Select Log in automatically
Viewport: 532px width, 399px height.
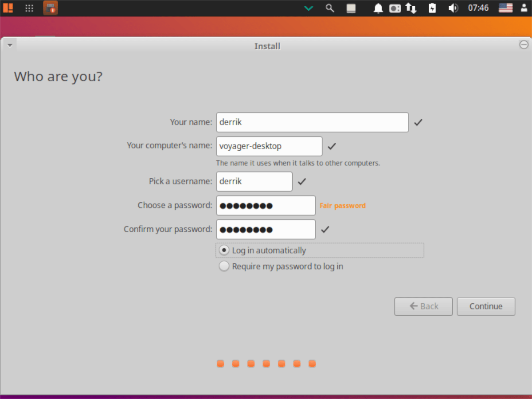[320, 250]
